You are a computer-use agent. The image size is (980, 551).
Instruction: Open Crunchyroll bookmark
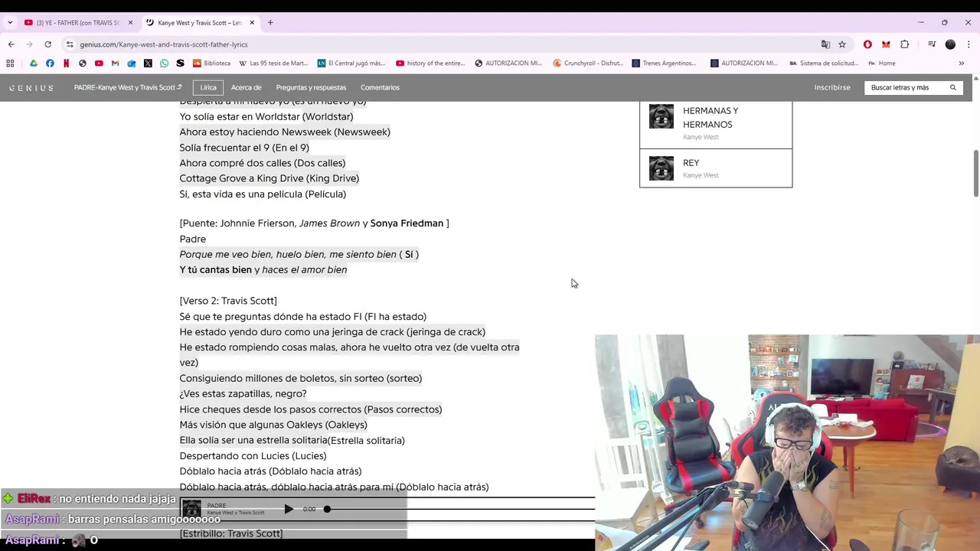(588, 64)
